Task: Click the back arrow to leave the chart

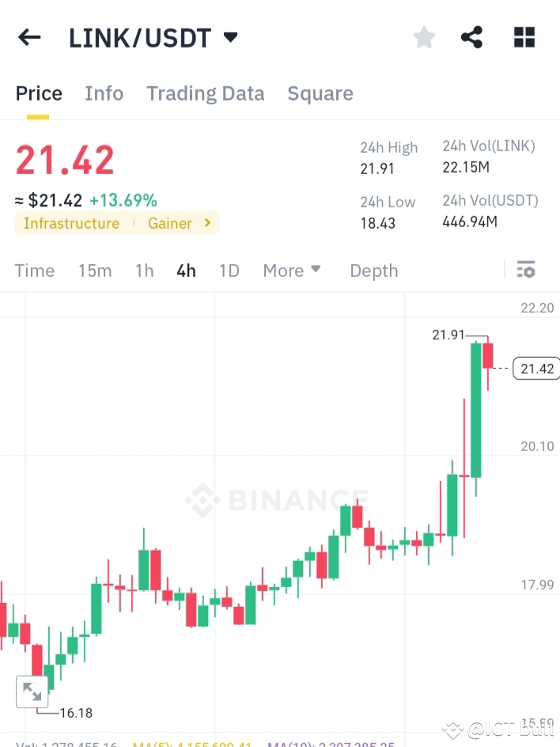Action: [29, 36]
